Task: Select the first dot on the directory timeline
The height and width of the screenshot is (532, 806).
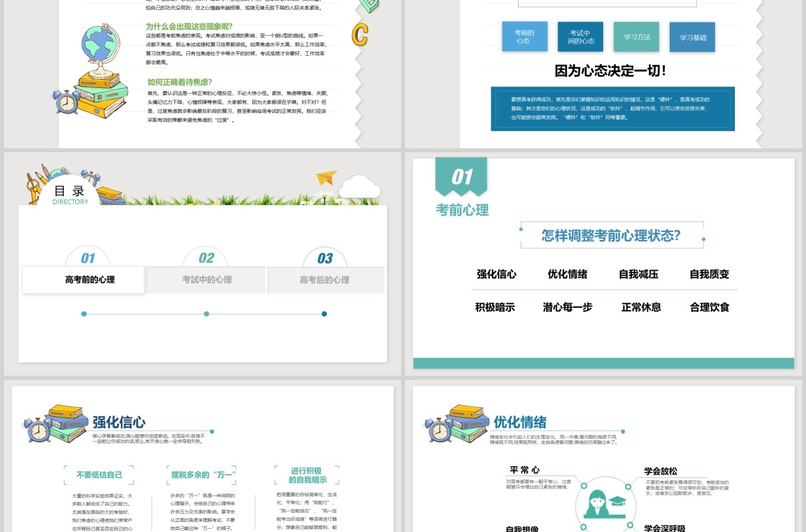Action: (x=84, y=314)
